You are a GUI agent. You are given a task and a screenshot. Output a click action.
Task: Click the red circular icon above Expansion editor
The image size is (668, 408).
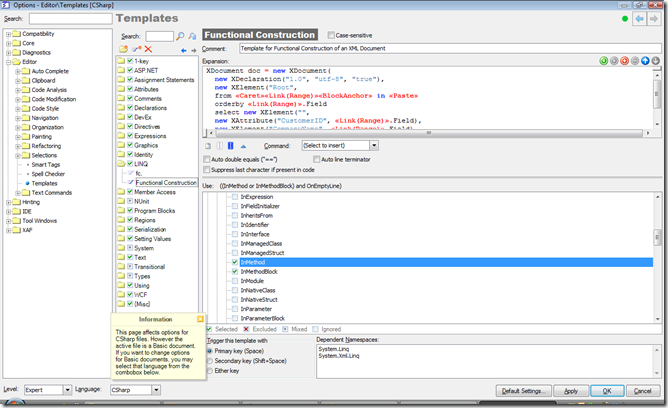click(625, 61)
